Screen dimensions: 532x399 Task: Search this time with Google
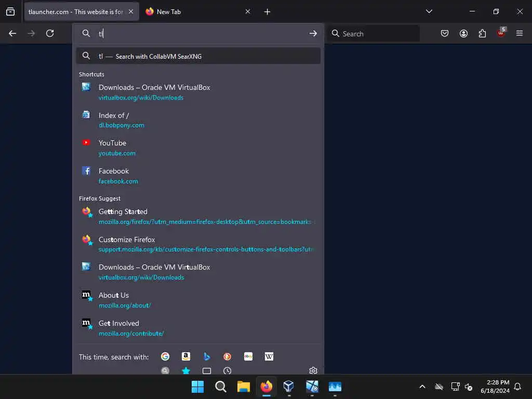165,356
